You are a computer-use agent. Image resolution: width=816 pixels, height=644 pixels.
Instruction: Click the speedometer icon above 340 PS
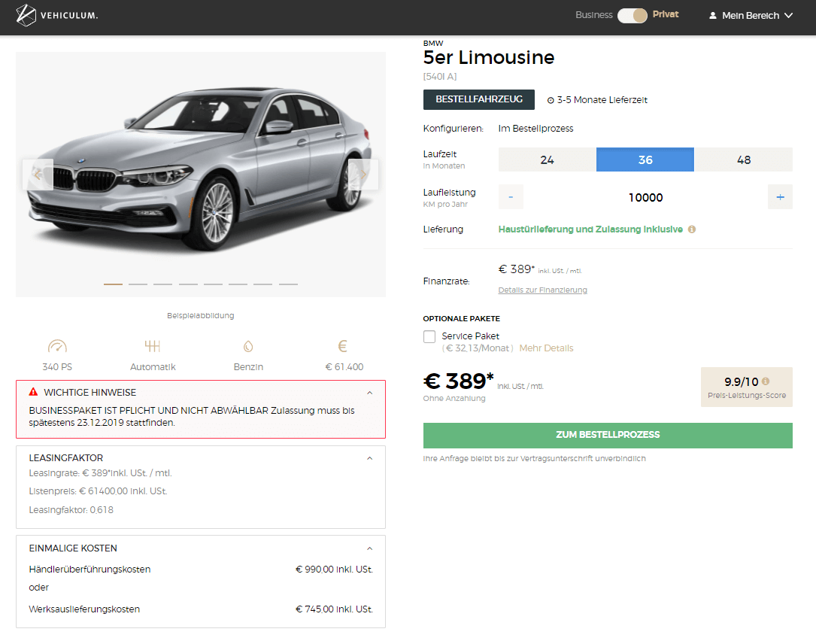[x=57, y=346]
